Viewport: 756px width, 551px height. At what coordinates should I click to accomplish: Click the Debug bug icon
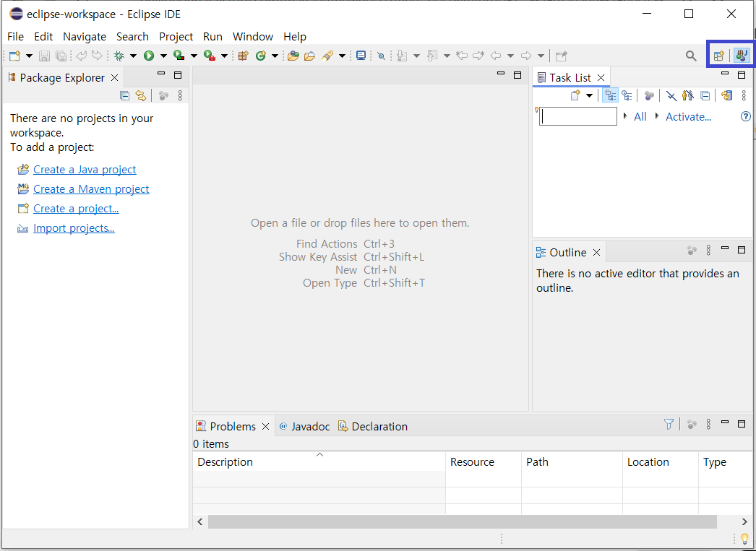pyautogui.click(x=119, y=56)
